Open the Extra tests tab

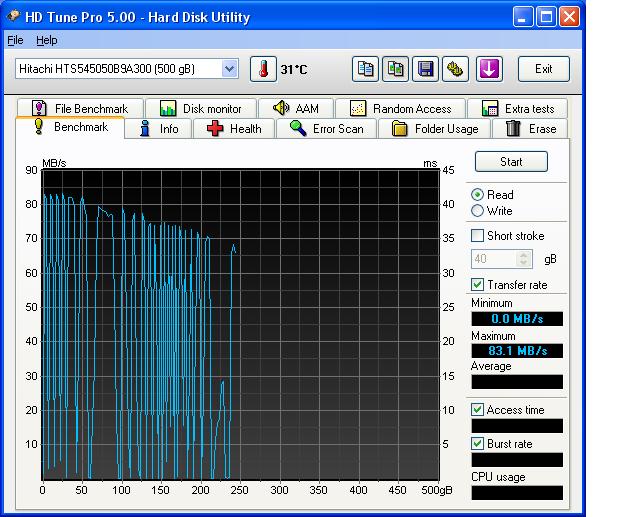click(518, 109)
